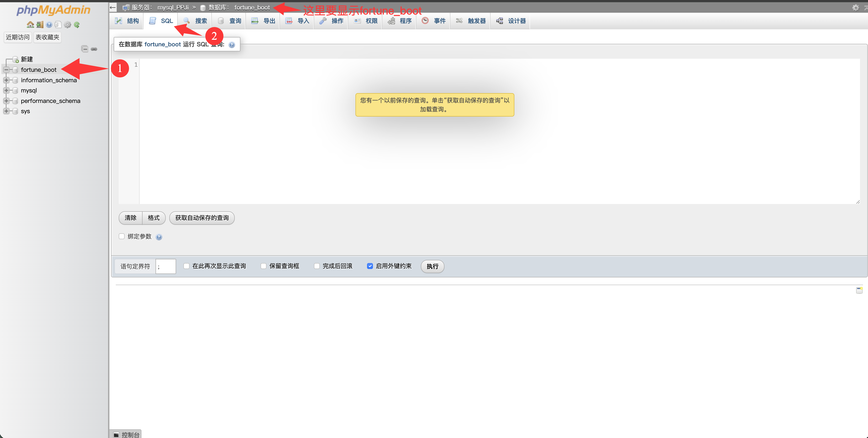868x438 pixels.
Task: Uncheck 启用外键约束 checkbox
Action: tap(370, 266)
